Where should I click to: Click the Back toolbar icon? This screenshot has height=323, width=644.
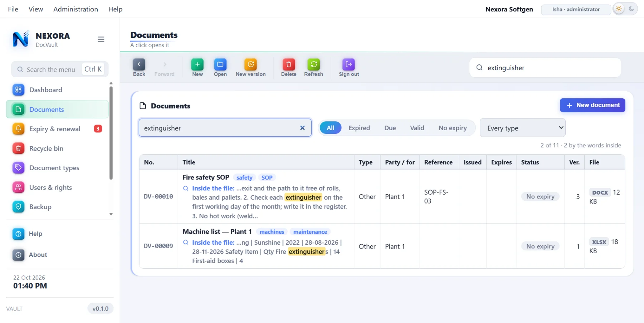coord(139,65)
